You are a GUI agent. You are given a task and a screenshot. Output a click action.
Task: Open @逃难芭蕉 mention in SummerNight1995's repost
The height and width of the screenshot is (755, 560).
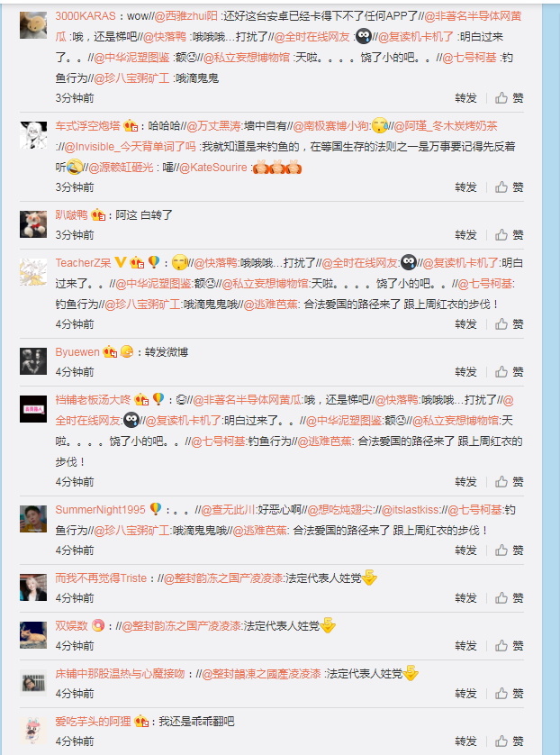(260, 531)
